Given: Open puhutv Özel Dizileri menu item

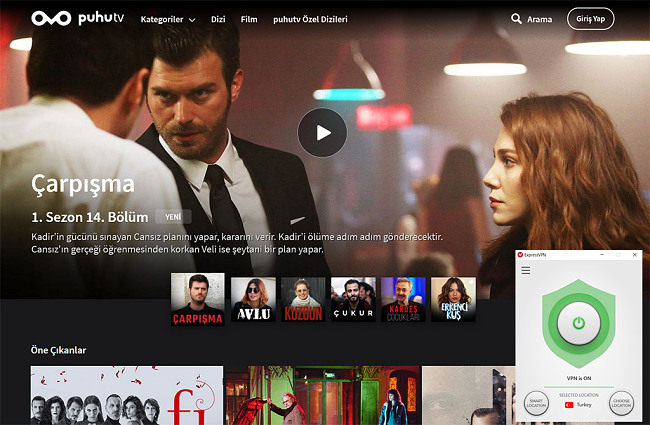Looking at the screenshot, I should pyautogui.click(x=310, y=19).
